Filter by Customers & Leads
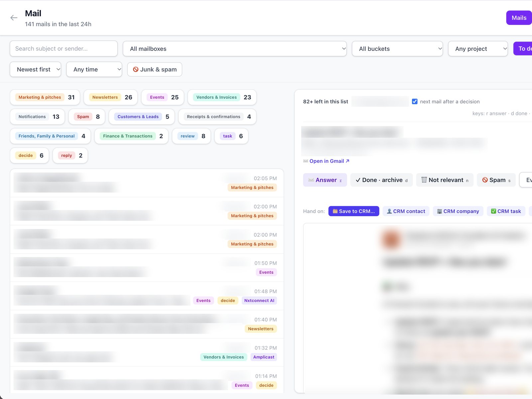The height and width of the screenshot is (399, 532). point(142,117)
